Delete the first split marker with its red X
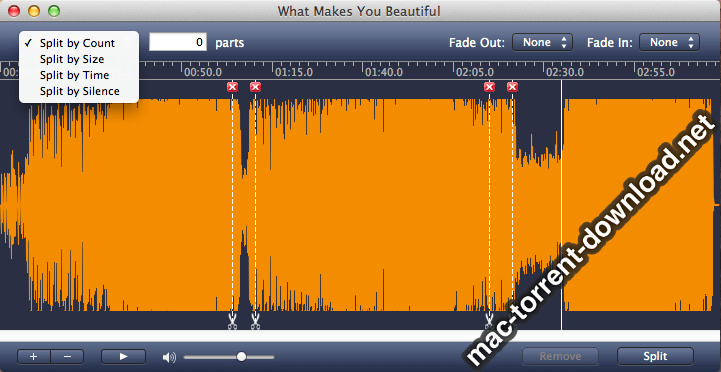Viewport: 721px width, 372px height. click(x=233, y=87)
